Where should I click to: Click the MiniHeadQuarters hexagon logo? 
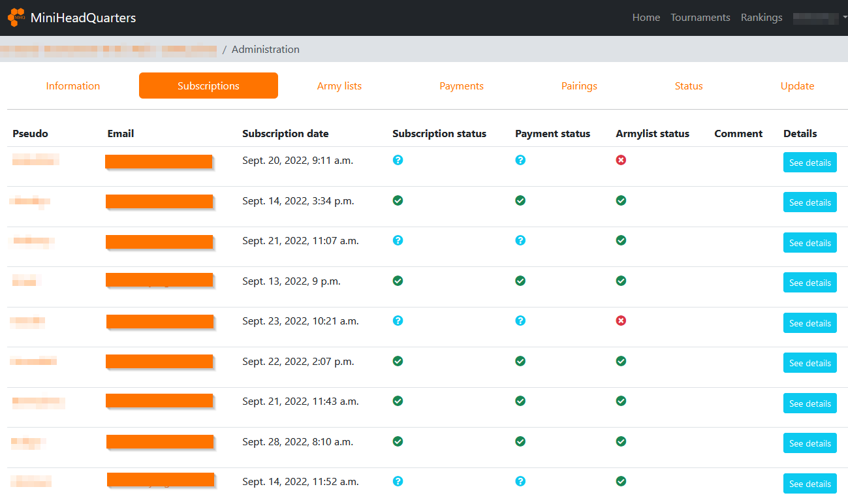pyautogui.click(x=17, y=18)
